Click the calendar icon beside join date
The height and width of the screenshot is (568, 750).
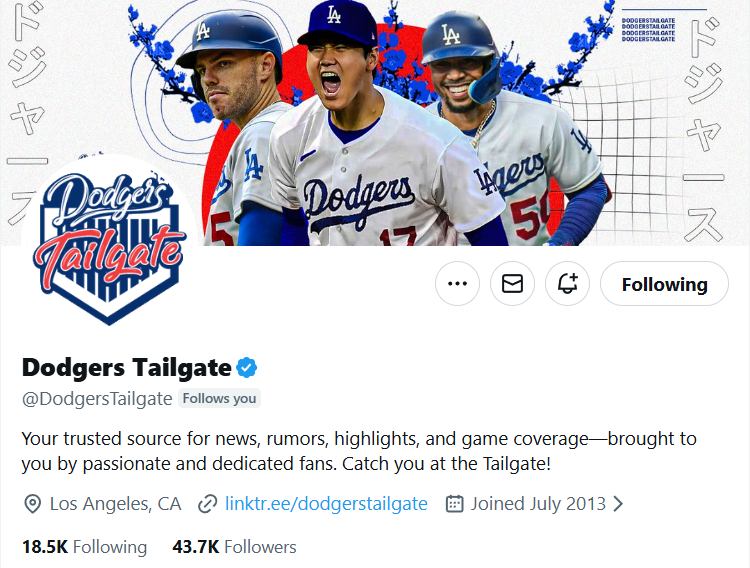coord(454,503)
